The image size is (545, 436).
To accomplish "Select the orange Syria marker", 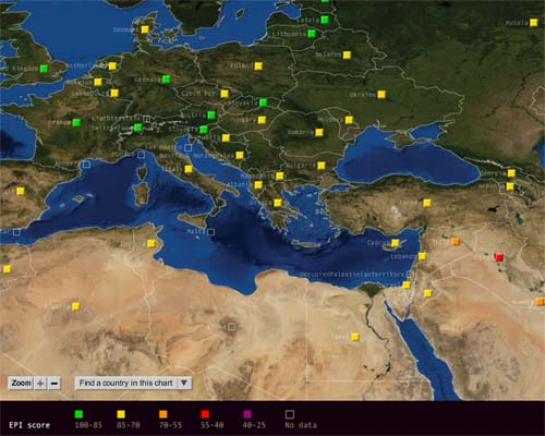I will coord(455,241).
